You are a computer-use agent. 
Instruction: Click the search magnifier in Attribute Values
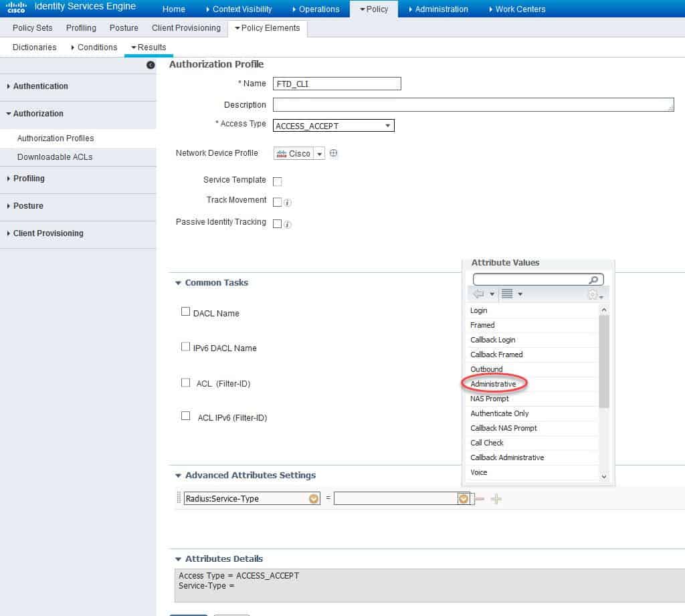pyautogui.click(x=594, y=279)
